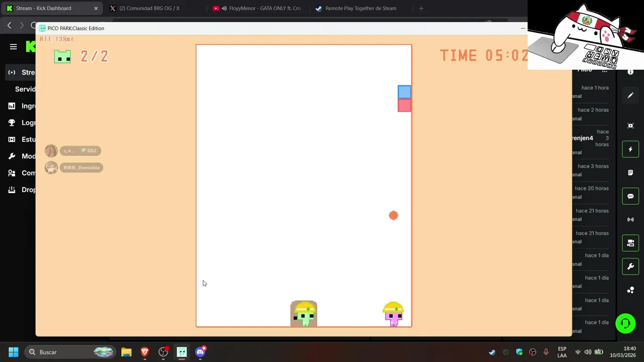Image resolution: width=644 pixels, height=362 pixels.
Task: Click the ESP LAA language indicator
Action: pyautogui.click(x=562, y=352)
